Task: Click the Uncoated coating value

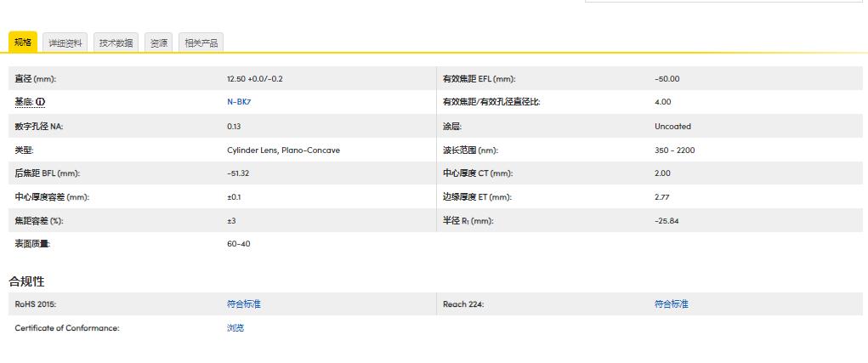Action: (x=672, y=127)
